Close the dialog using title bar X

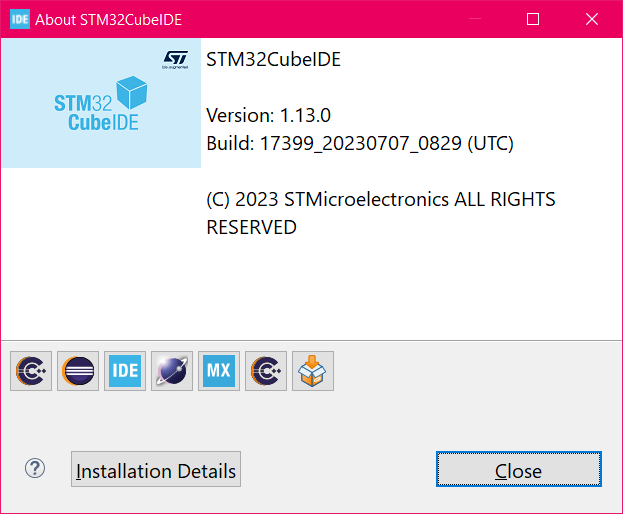point(591,19)
